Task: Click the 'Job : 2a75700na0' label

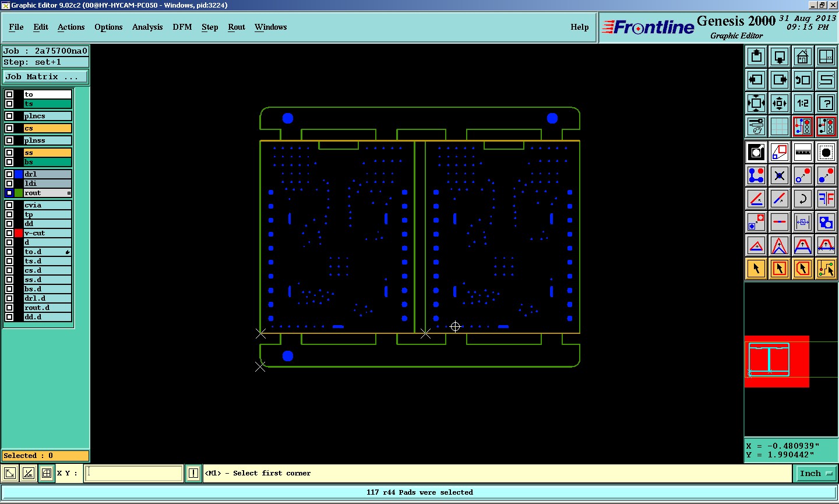Action: click(45, 51)
